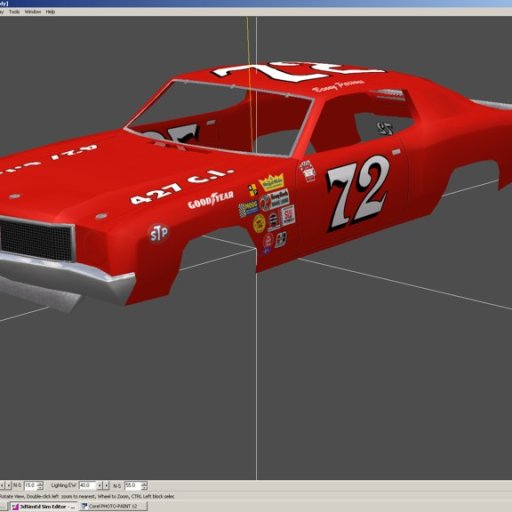
Task: Click the view N-S angle input field
Action: pyautogui.click(x=30, y=485)
